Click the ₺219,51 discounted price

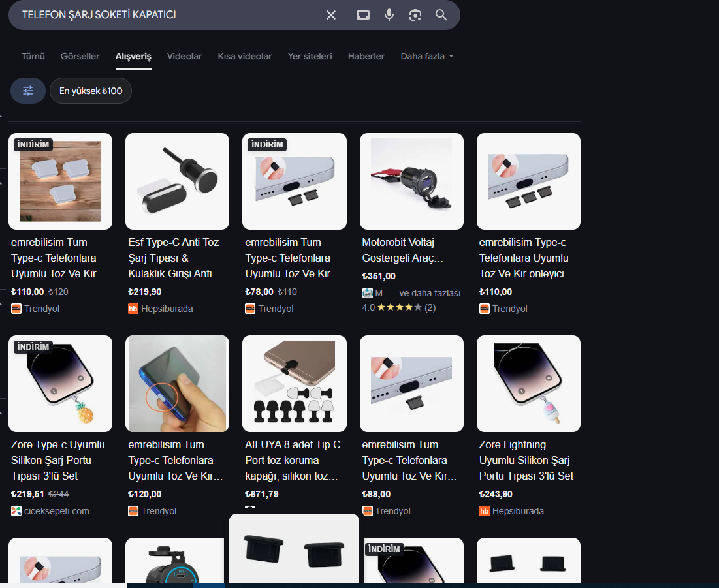[27, 494]
